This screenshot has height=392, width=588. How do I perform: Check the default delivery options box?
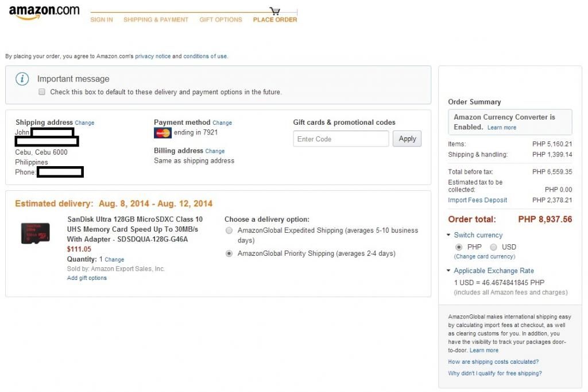[42, 92]
